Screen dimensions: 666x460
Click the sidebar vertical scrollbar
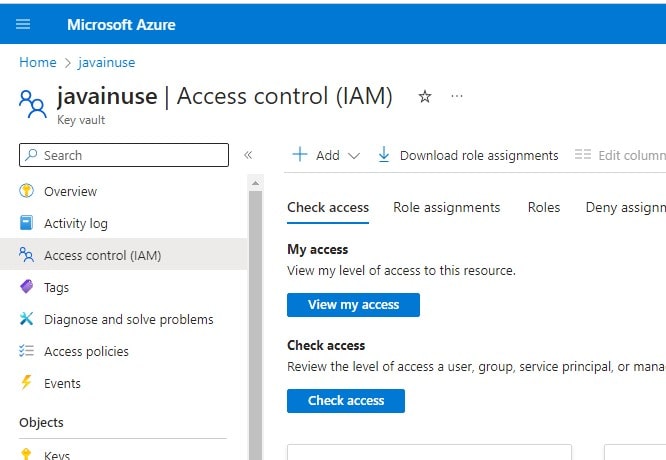[x=255, y=325]
